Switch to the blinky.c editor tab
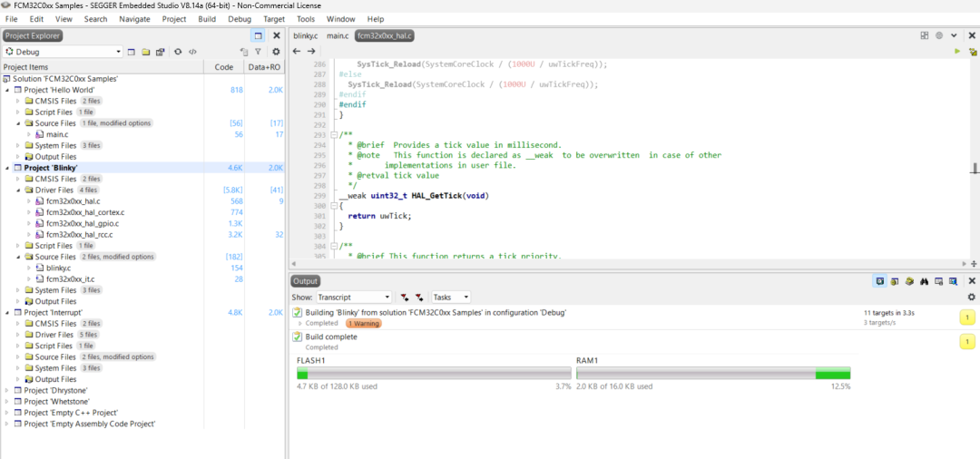980x459 pixels. pyautogui.click(x=305, y=35)
